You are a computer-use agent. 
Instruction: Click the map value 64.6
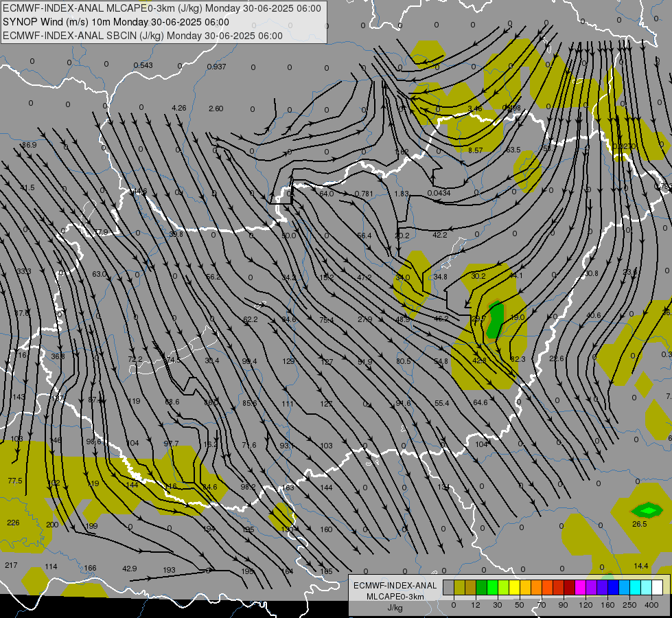pyautogui.click(x=480, y=402)
